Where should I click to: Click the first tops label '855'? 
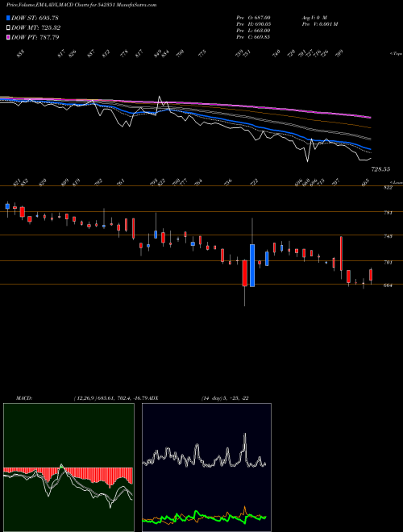point(21,54)
